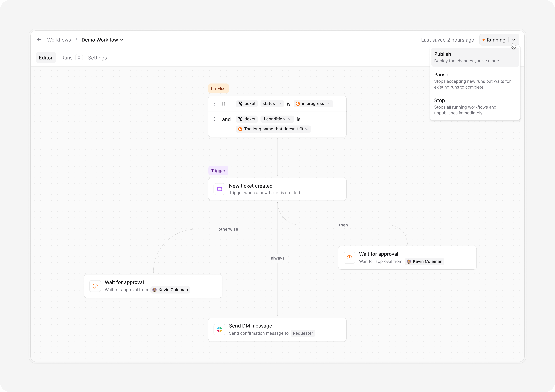
Task: Click the Last saved 2 hours ago text
Action: [447, 40]
